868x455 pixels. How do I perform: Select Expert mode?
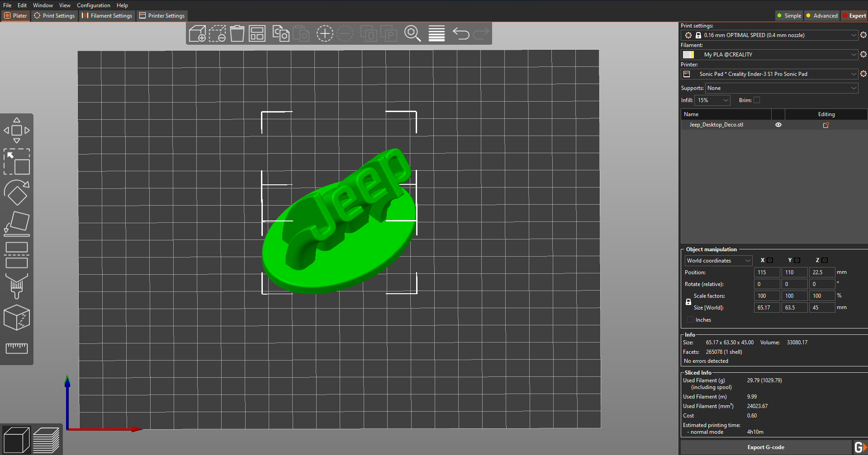coord(854,16)
